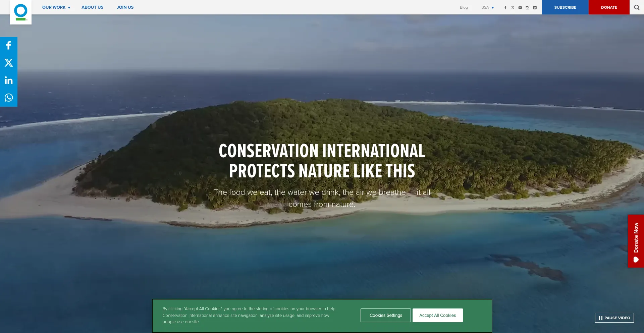Go to About Us page
The width and height of the screenshot is (644, 333).
coord(92,7)
